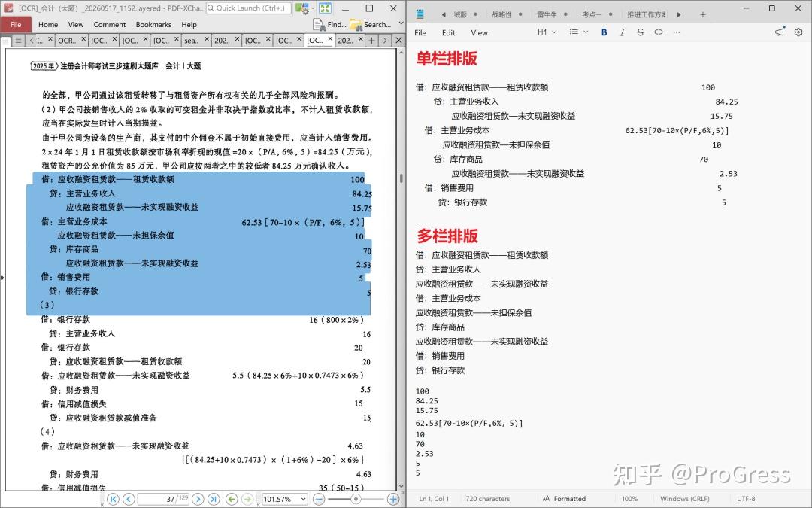
Task: Click heading '单栏排版' in Notepad
Action: click(447, 58)
